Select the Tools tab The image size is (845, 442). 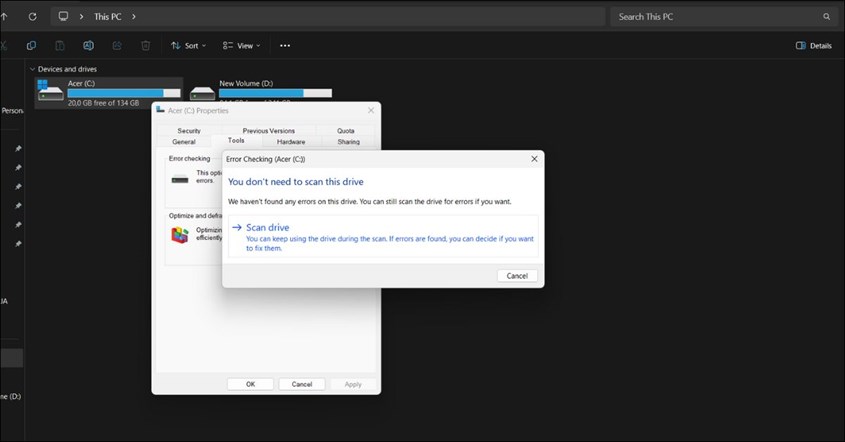[236, 140]
